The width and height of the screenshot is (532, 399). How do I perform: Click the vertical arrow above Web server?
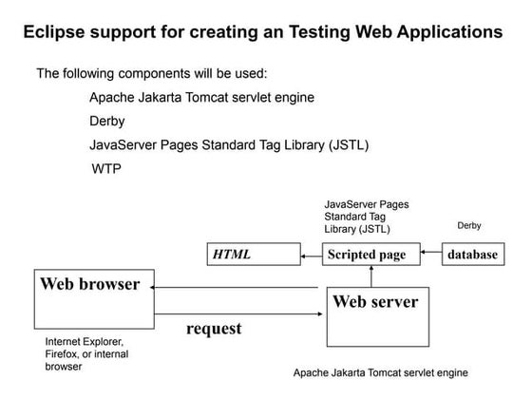coord(371,276)
